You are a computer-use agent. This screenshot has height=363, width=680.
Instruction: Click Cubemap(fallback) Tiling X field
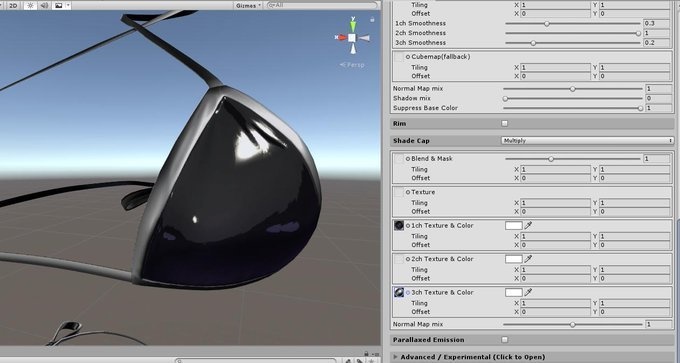tap(556, 68)
